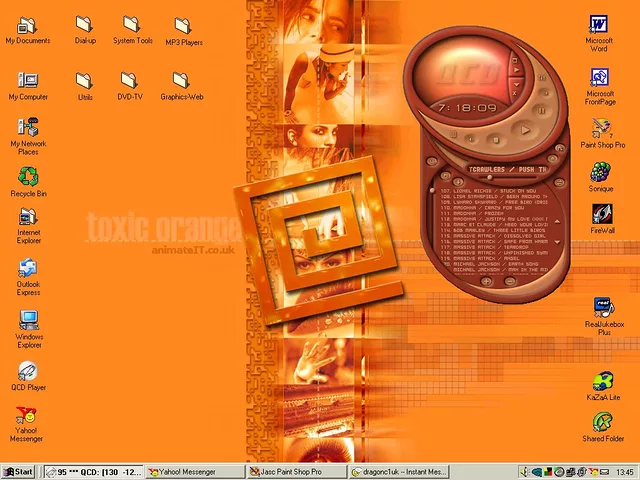Switch to dragonc1uk Instant Message taskbar button

tap(398, 472)
